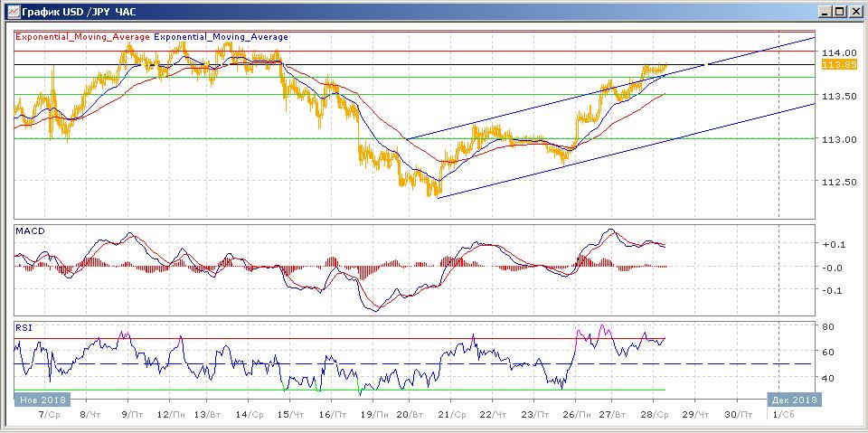Screen dimensions: 868x433
Task: Click the red Exponential_Moving_Average legend label
Action: pyautogui.click(x=82, y=37)
